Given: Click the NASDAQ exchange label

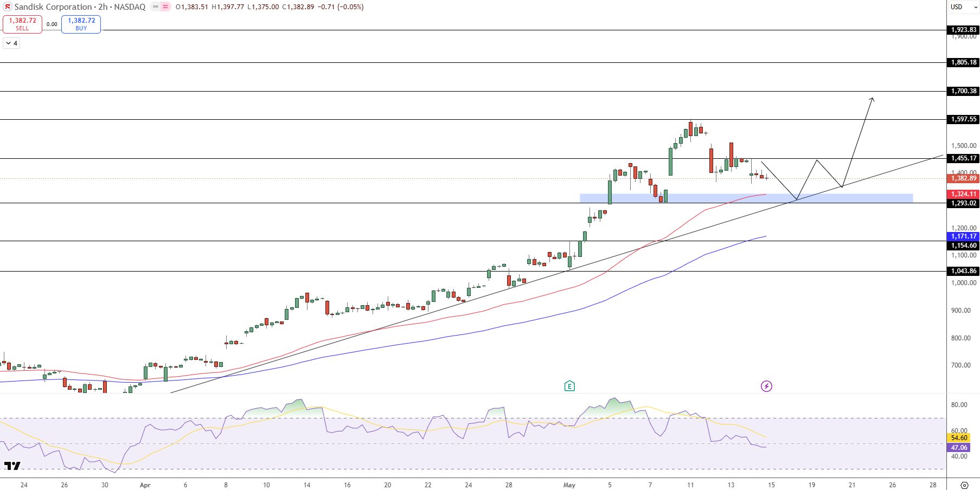Looking at the screenshot, I should point(130,7).
